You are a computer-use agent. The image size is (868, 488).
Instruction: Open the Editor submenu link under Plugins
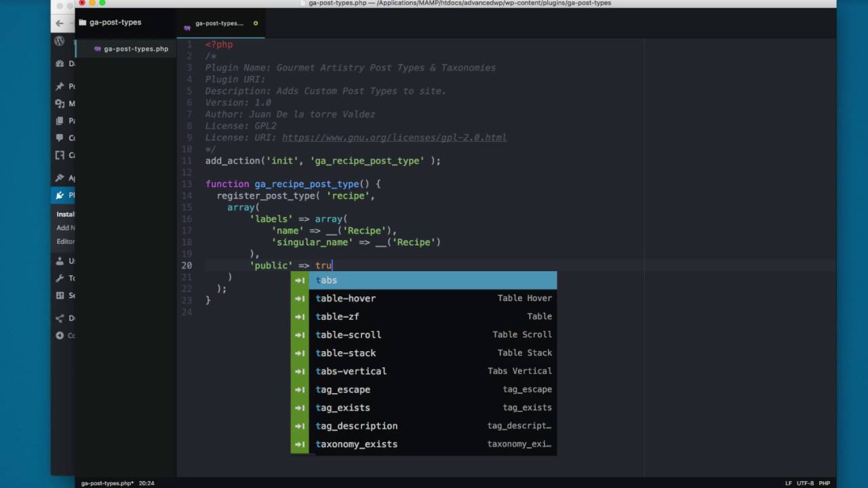pyautogui.click(x=65, y=241)
